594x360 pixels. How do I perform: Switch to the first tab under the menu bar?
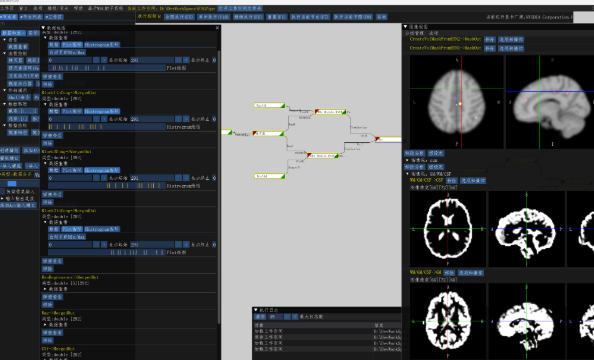point(9,17)
